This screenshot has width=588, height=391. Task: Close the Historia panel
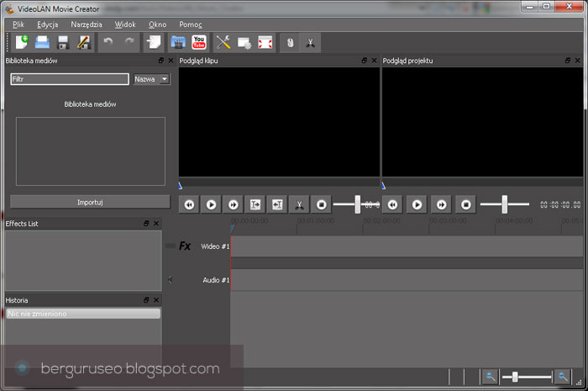[156, 300]
